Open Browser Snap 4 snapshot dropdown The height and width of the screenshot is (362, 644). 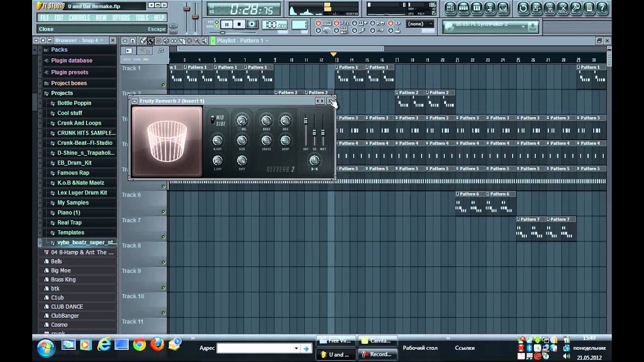[101, 40]
